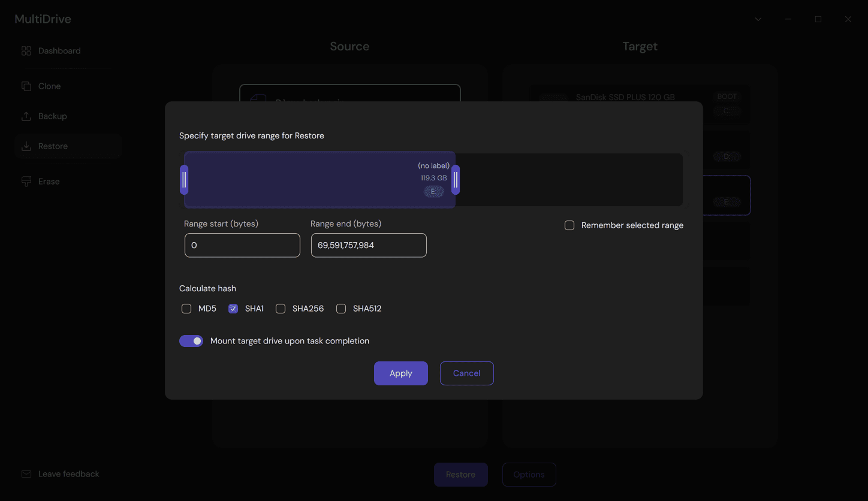
Task: Click the D: drive badge in Target list
Action: [727, 156]
